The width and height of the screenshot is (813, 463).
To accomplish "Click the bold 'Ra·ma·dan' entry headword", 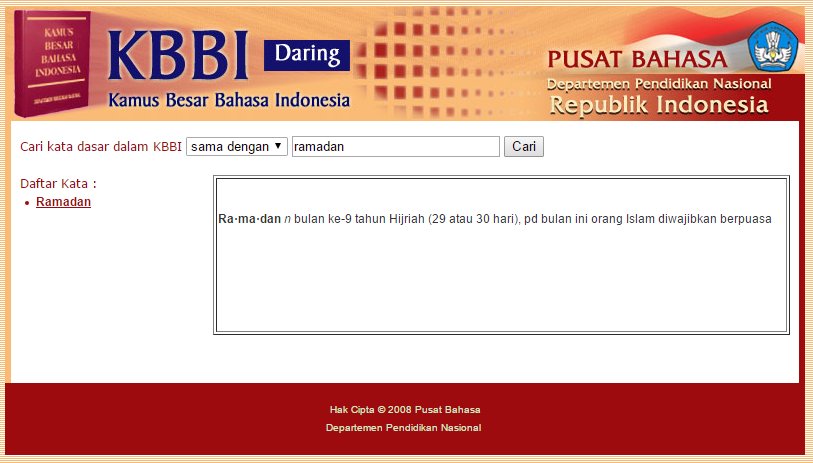I will coord(249,219).
